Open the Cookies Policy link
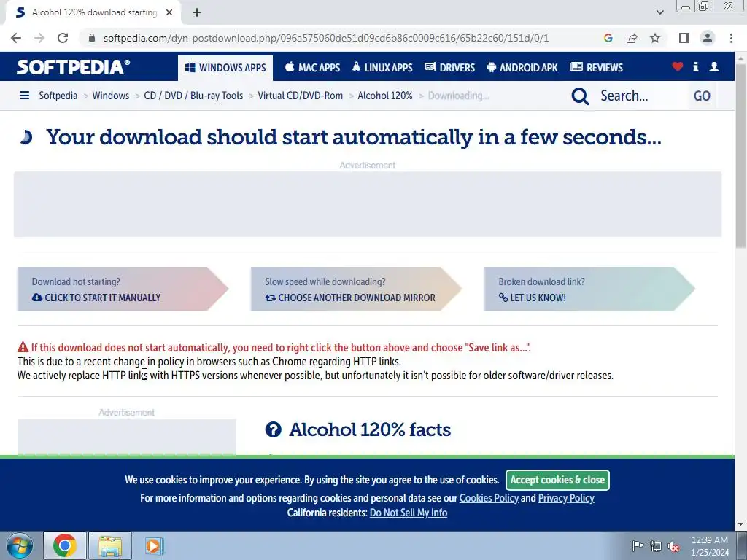Viewport: 747px width, 560px height. (x=489, y=498)
